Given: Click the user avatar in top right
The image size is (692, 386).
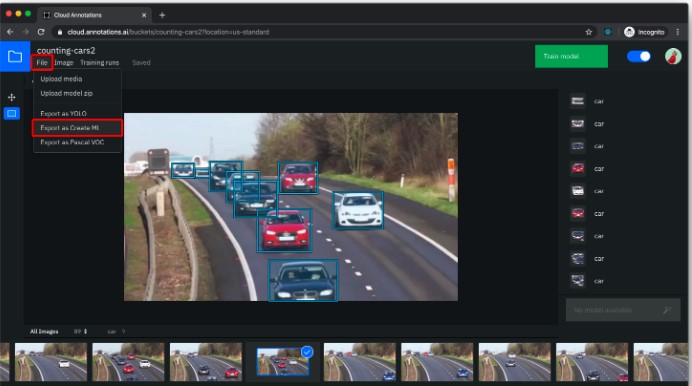Looking at the screenshot, I should tap(673, 56).
